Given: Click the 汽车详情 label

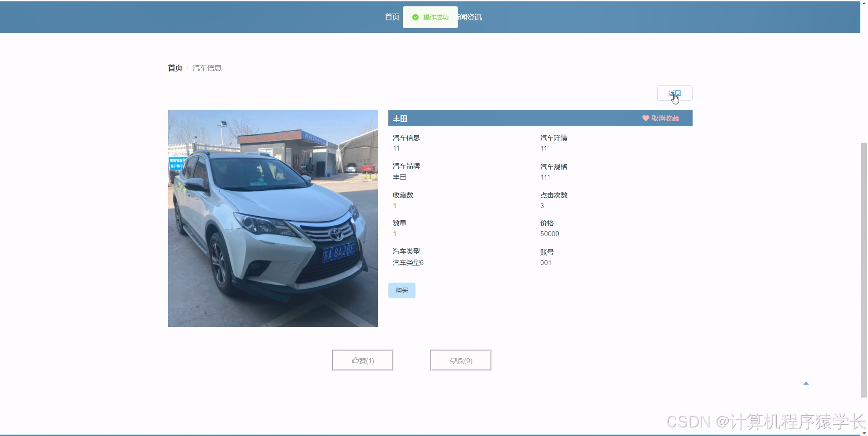Looking at the screenshot, I should click(554, 137).
